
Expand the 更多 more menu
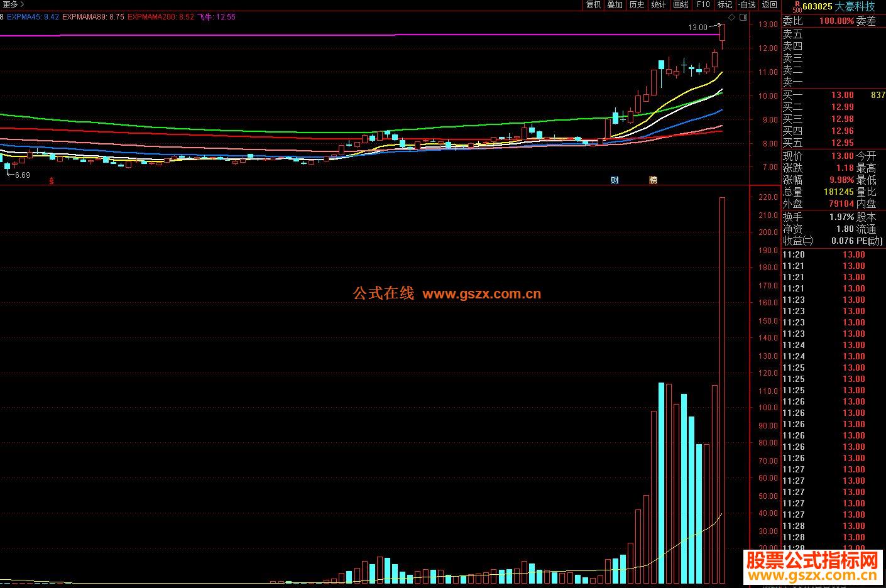(x=13, y=4)
